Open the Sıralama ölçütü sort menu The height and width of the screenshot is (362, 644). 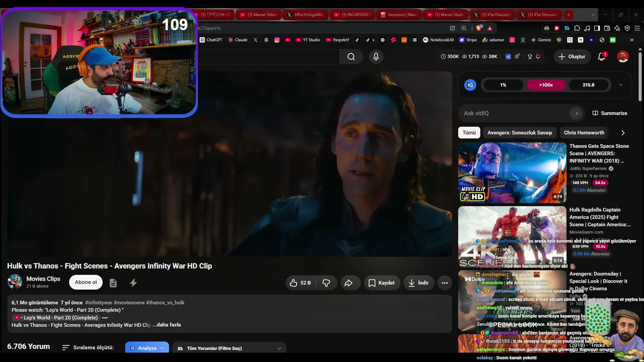[88, 347]
